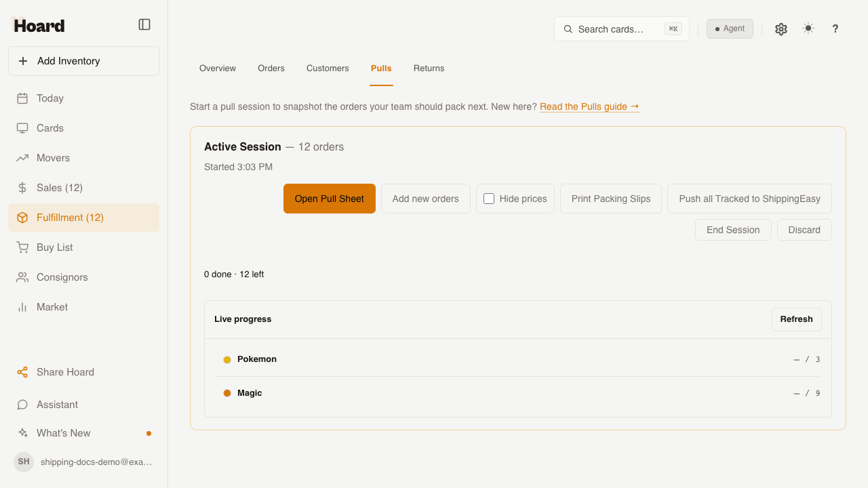Click the Share Hoard share icon

(x=22, y=372)
